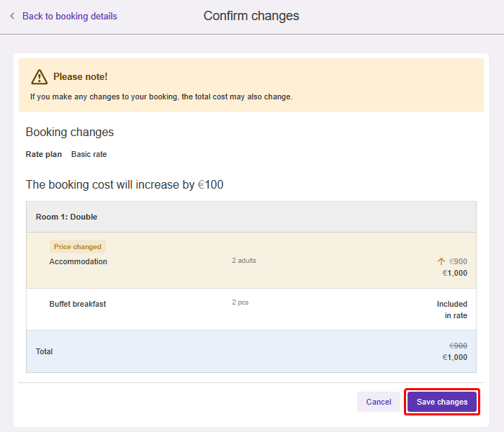The image size is (504, 432).
Task: Click the 2 adults guest text
Action: (244, 261)
